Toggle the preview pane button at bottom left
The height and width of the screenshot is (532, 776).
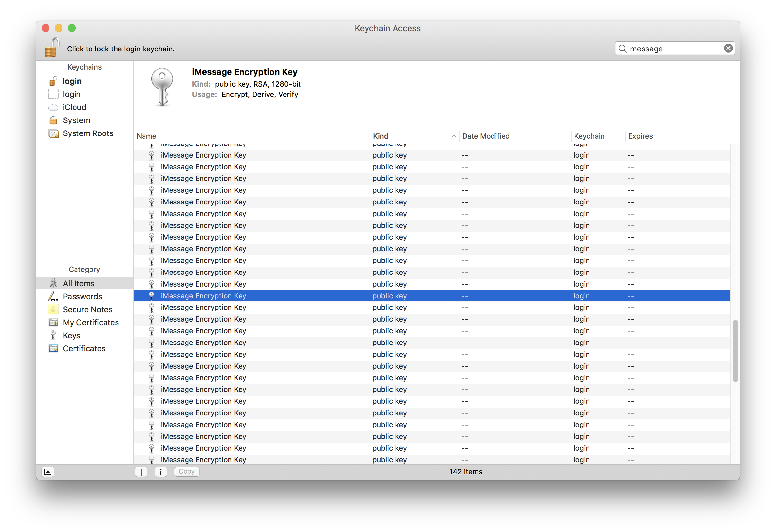(x=48, y=472)
